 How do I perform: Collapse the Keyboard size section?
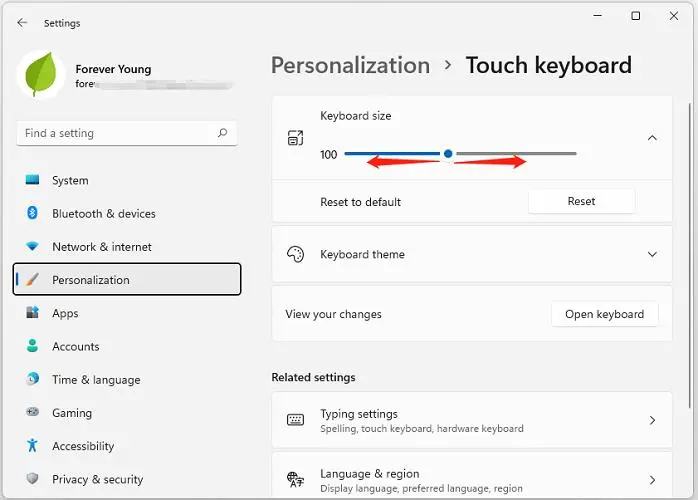coord(652,138)
